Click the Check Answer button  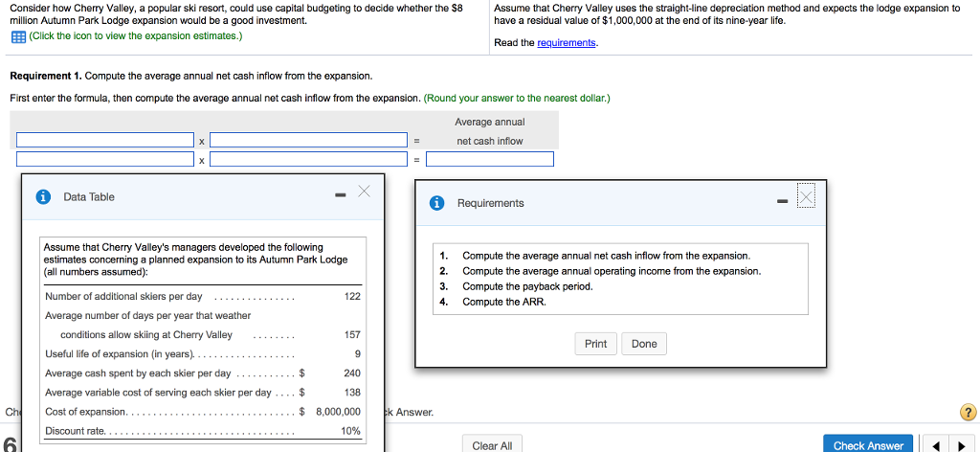coord(868,444)
